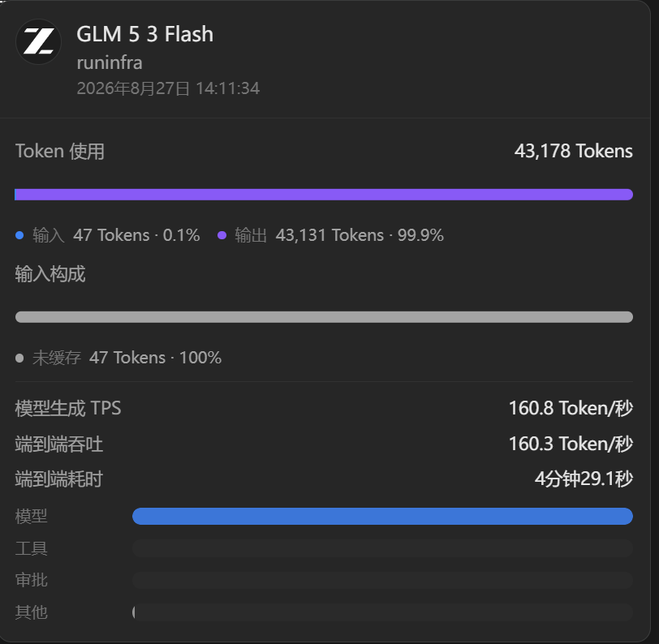Viewport: 659px width, 644px height.
Task: Click the 端到端吞吐 throughput row
Action: (324, 444)
